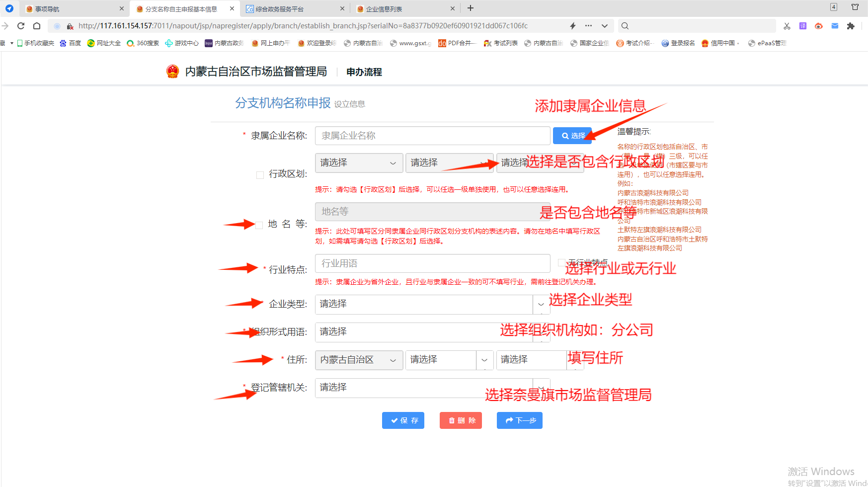
Task: Open the puzzle-piece extensions icon
Action: coord(851,26)
